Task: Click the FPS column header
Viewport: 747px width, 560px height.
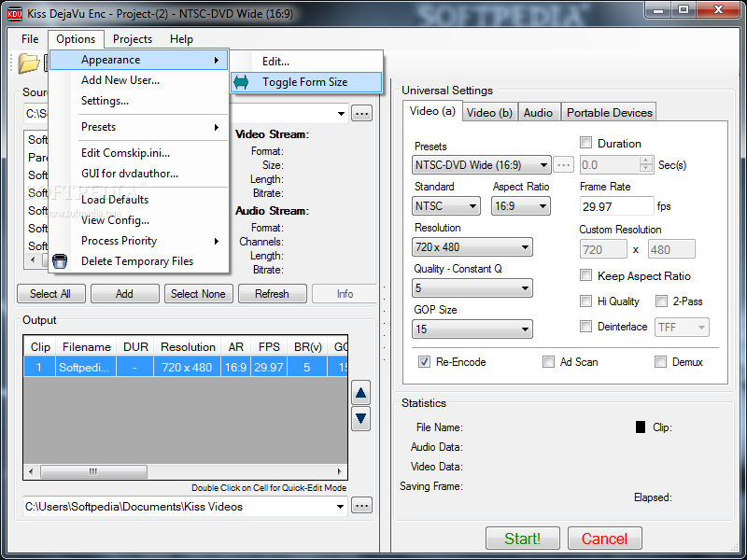Action: pyautogui.click(x=269, y=346)
